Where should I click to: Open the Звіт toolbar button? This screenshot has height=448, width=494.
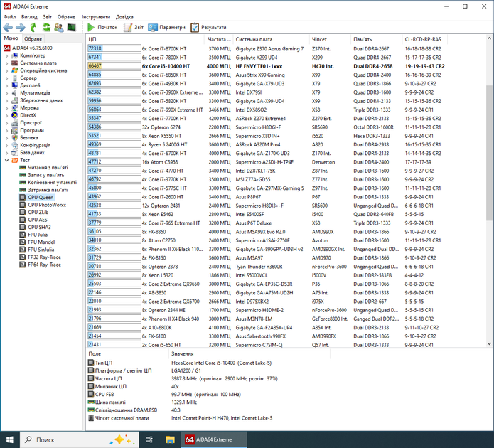(134, 28)
